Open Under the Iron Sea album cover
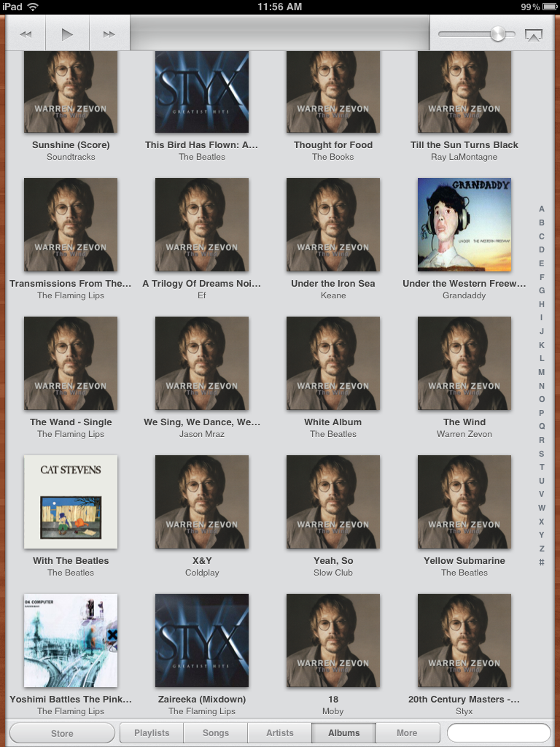The height and width of the screenshot is (747, 560). 332,225
